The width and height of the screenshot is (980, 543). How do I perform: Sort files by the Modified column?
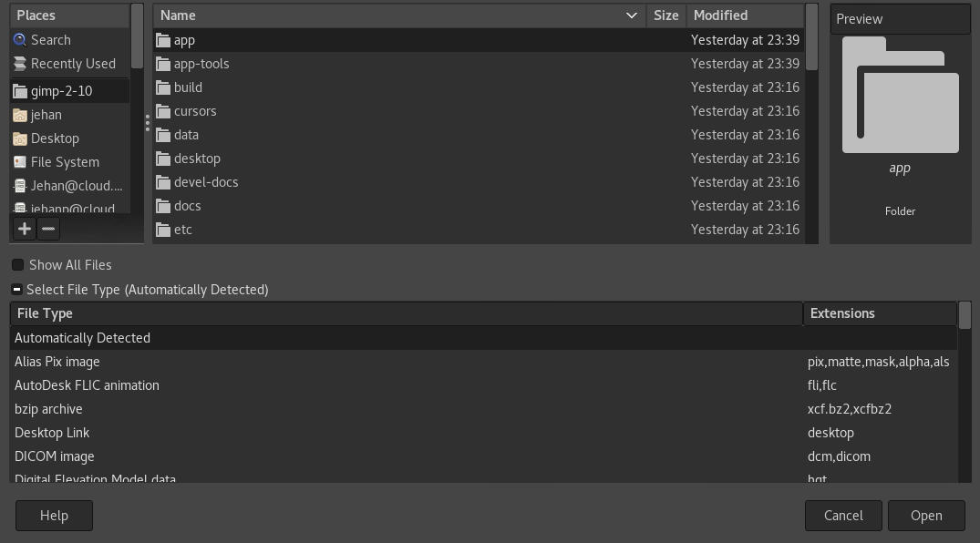[x=720, y=15]
